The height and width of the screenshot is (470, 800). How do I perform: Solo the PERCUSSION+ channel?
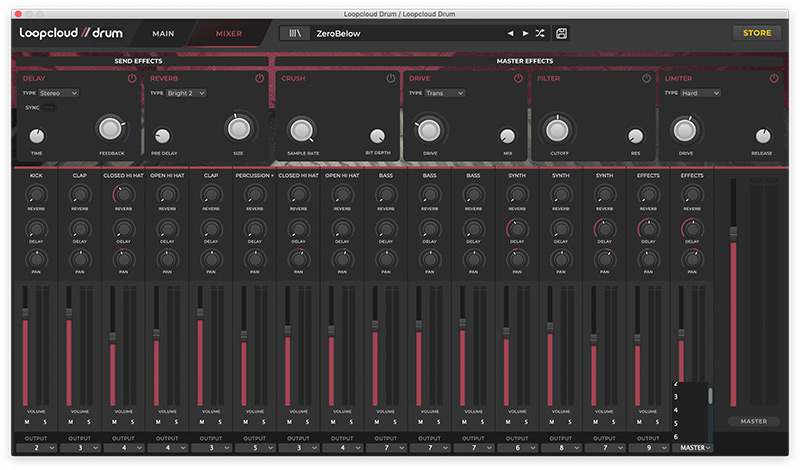[263, 422]
